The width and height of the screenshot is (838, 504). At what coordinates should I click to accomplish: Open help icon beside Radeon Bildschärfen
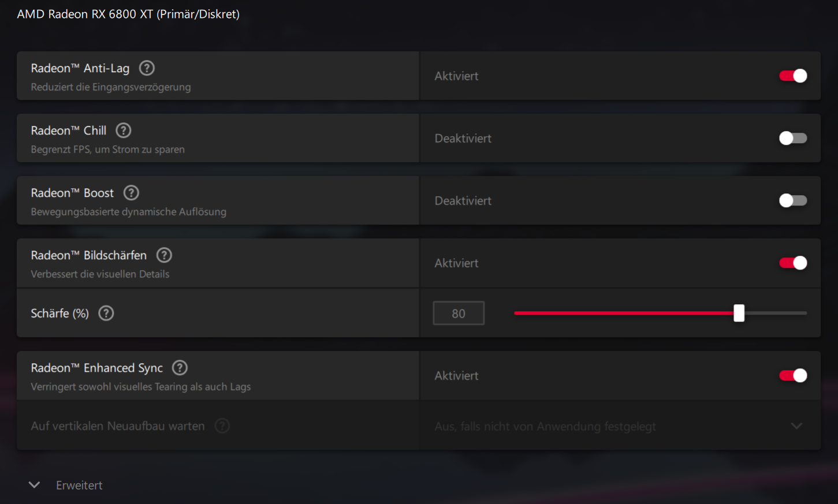[x=164, y=255]
